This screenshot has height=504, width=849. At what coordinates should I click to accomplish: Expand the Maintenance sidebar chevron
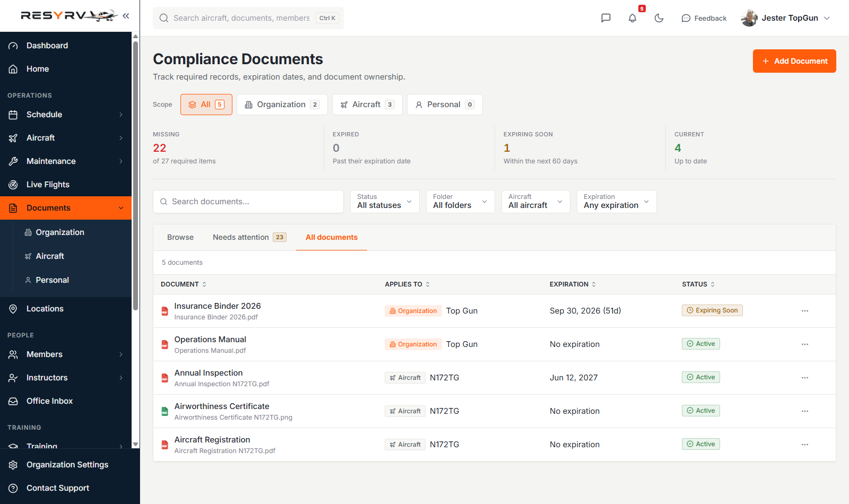[121, 161]
